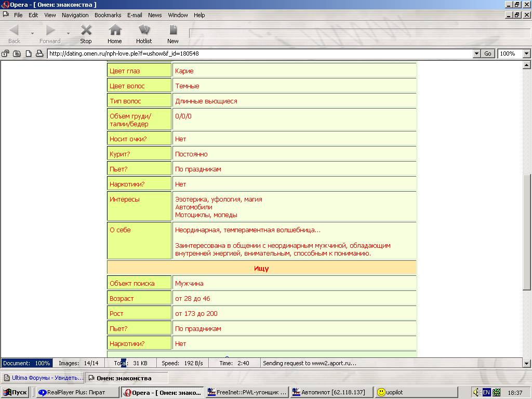Switch to the Ultima Форумы page tab

click(43, 378)
